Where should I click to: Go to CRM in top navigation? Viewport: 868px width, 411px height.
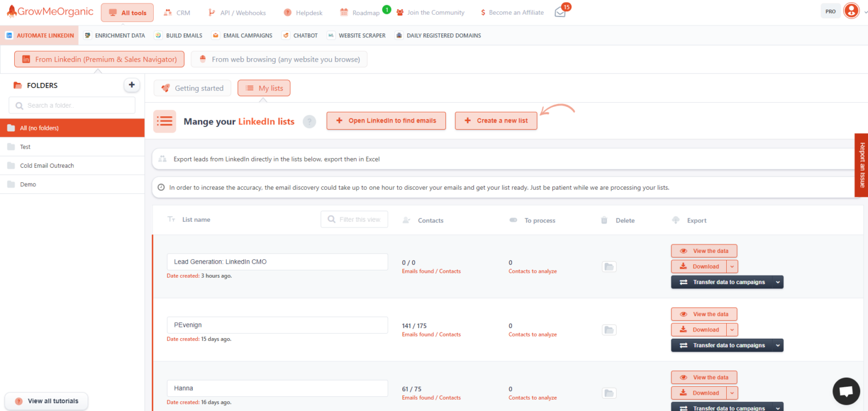click(x=177, y=12)
